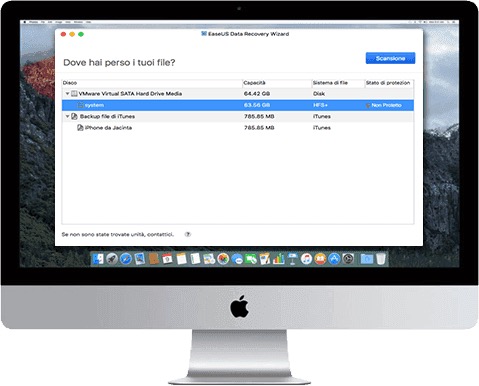Open Pages from the dock
The height and width of the screenshot is (386, 479).
[x=265, y=259]
